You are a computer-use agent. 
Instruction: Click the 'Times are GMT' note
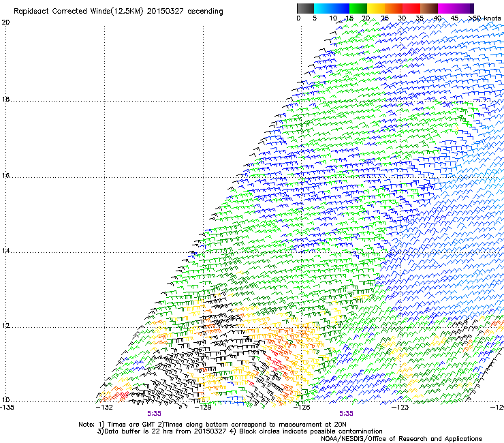coord(130,425)
